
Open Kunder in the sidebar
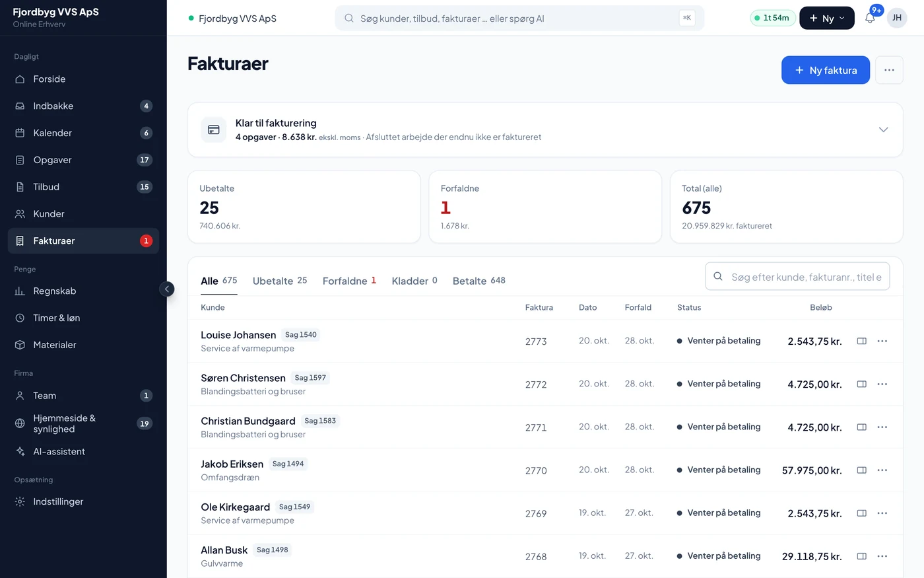83,214
